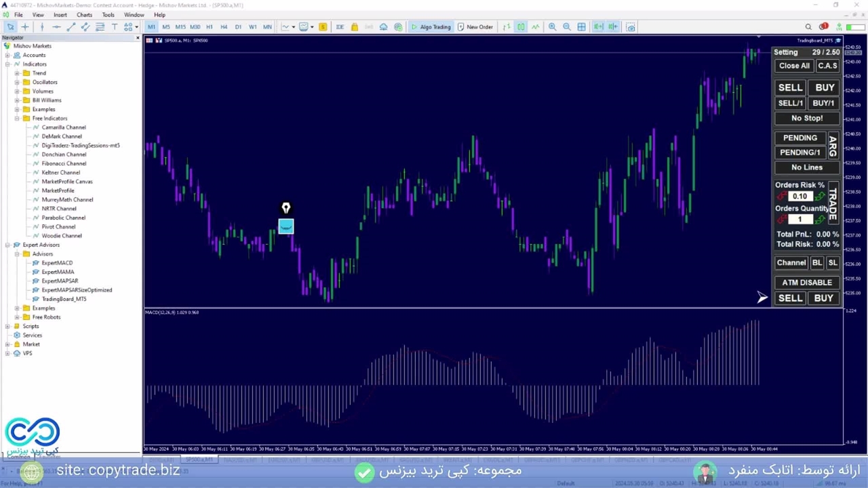The height and width of the screenshot is (488, 868).
Task: Open the search magnifier in toolbar
Action: [808, 27]
